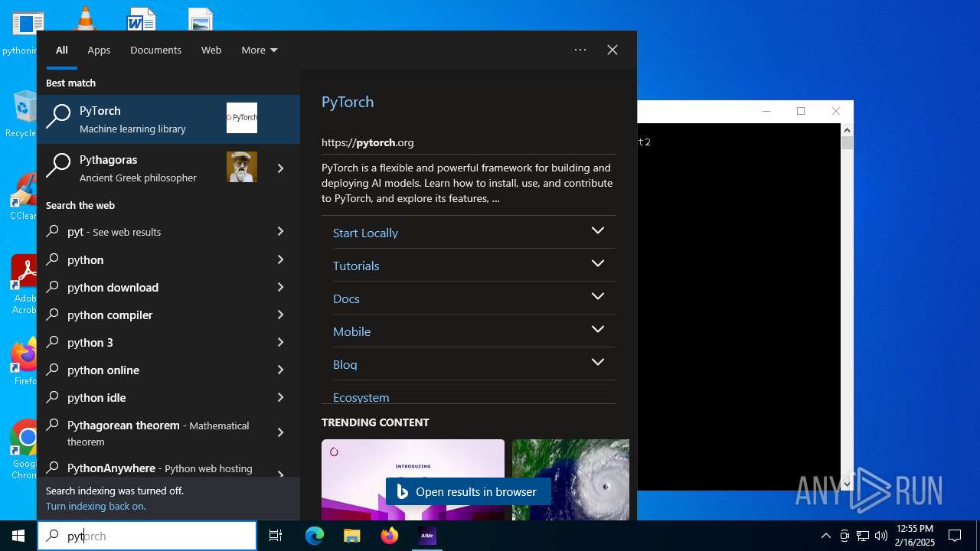Switch to the Apps search tab

99,50
